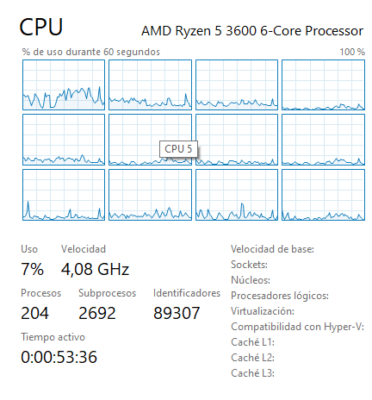Select the third graph in middle row
Screen dimensions: 372x400
tap(236, 140)
